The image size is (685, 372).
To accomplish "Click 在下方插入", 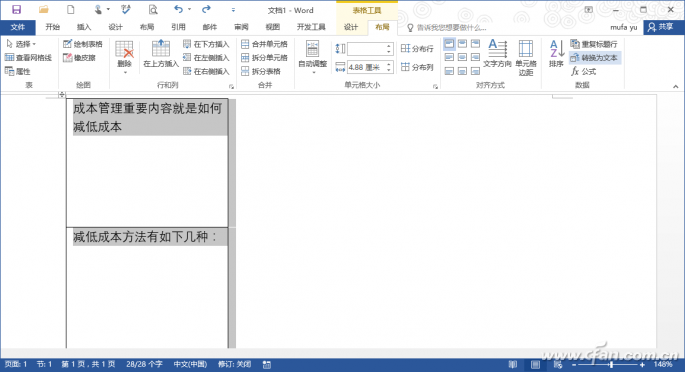I will click(206, 44).
